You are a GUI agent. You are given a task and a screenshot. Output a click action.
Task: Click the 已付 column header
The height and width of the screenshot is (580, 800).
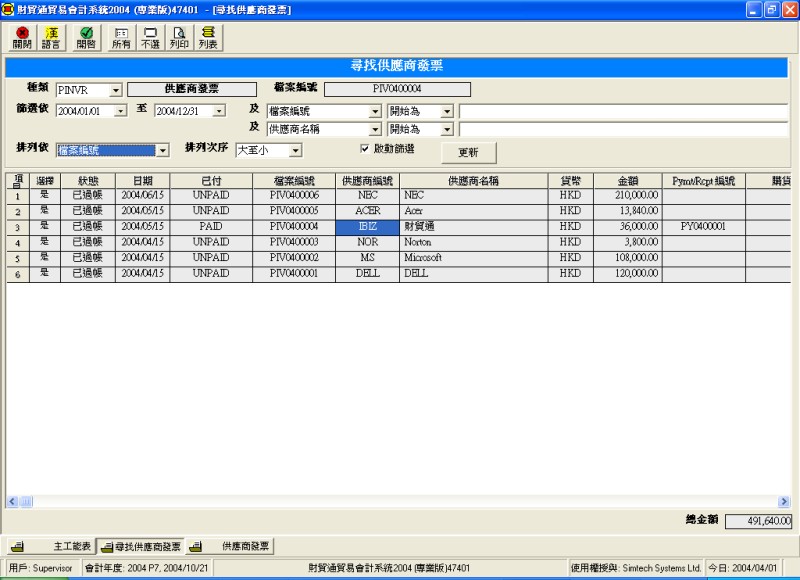pyautogui.click(x=211, y=181)
